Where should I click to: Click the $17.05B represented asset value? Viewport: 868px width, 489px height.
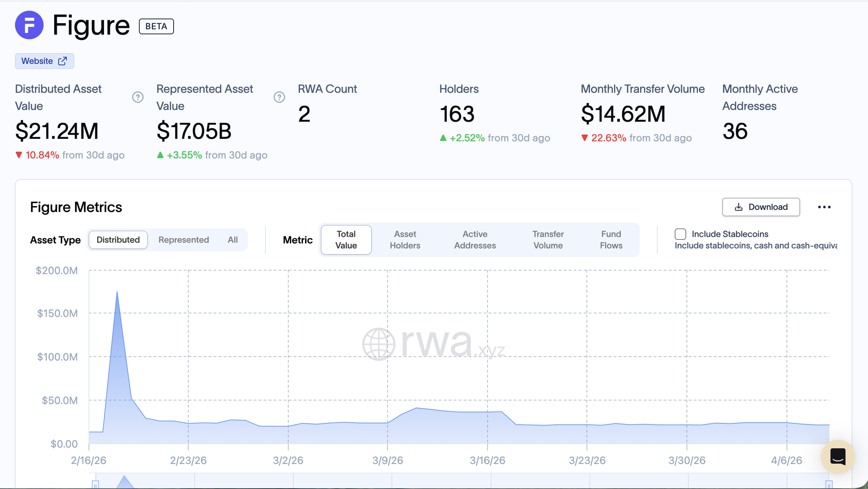coord(194,131)
